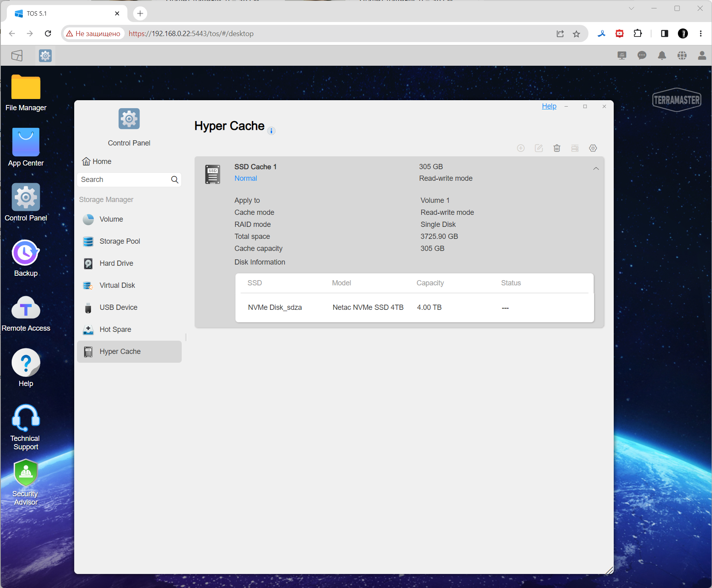Viewport: 712px width, 588px height.
Task: Click the NVMe Disk_sdza table cell
Action: click(275, 307)
